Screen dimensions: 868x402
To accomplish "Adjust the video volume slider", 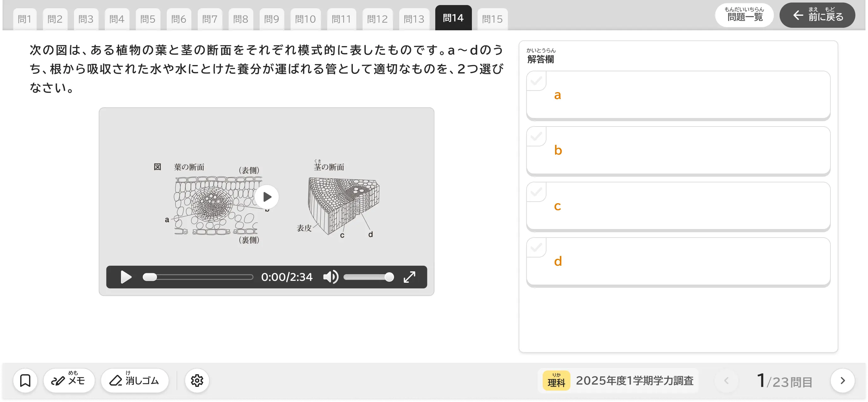I will click(x=368, y=277).
